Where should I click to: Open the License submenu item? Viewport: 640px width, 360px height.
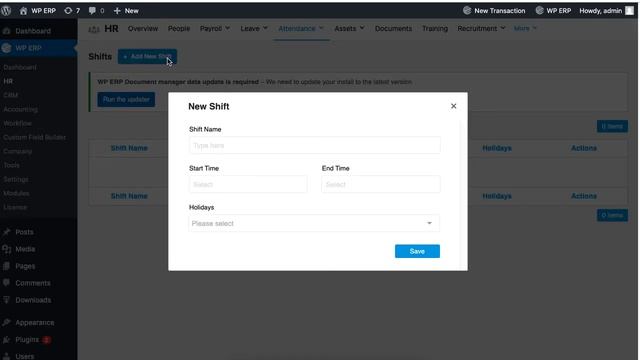(x=15, y=207)
